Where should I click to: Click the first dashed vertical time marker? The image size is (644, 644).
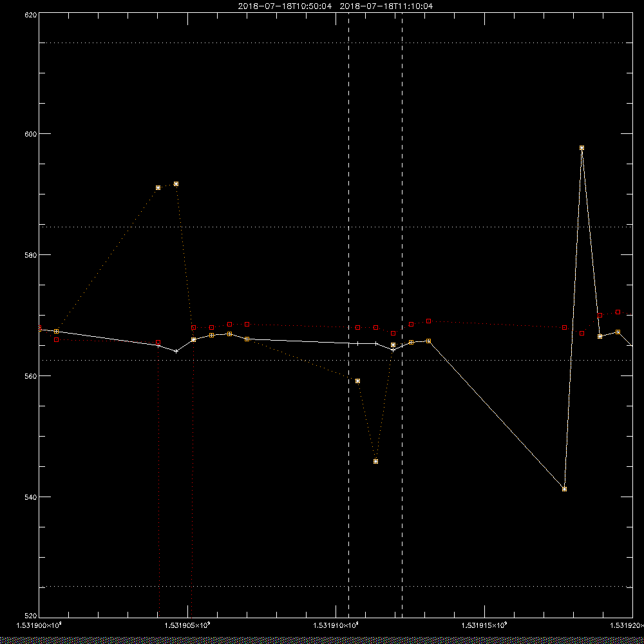pyautogui.click(x=348, y=315)
